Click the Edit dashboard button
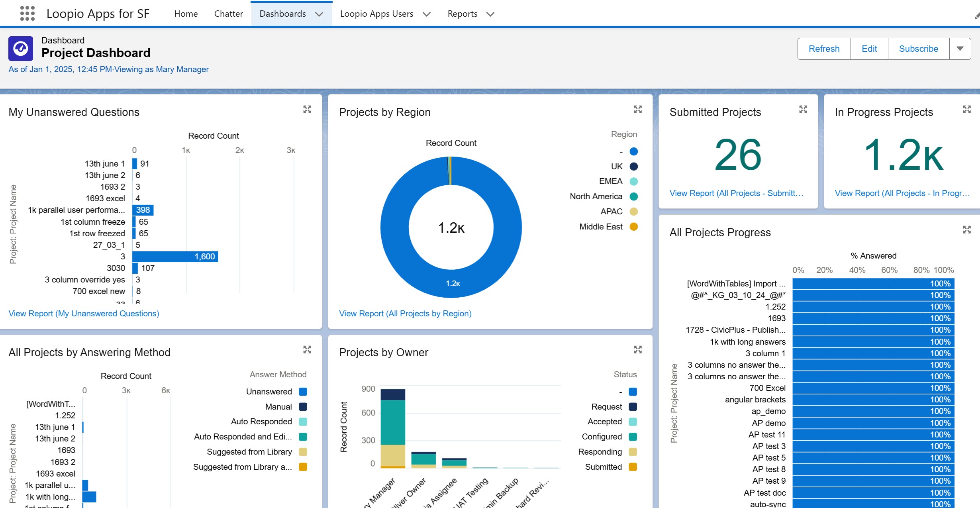The height and width of the screenshot is (508, 980). click(869, 49)
